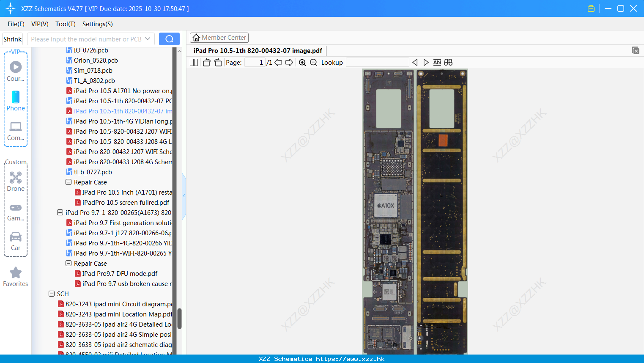Close the document tab panel icon
The height and width of the screenshot is (363, 644).
636,50
